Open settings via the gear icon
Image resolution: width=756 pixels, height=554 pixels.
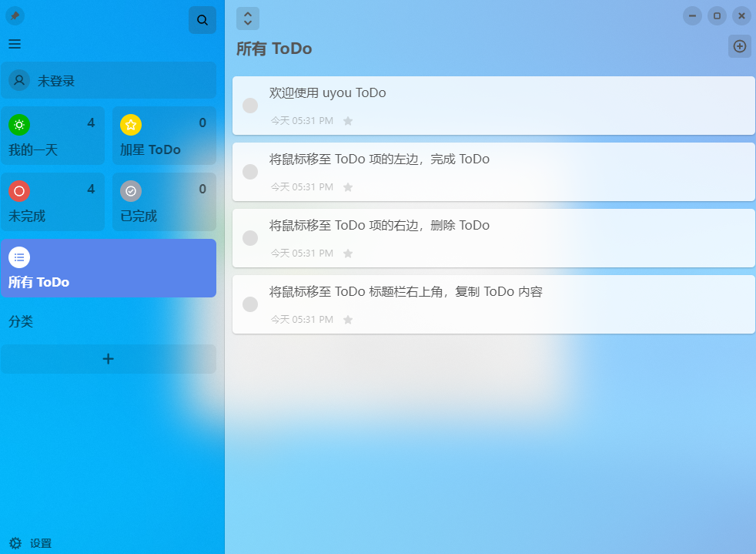coord(15,543)
